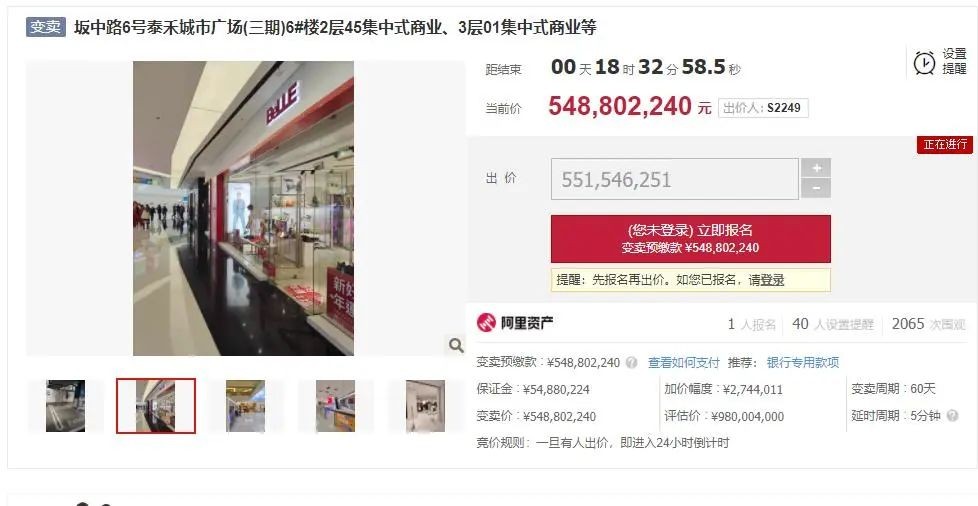Click the 变卖 tag before title
Viewport: 978px width, 506px height.
pos(46,27)
